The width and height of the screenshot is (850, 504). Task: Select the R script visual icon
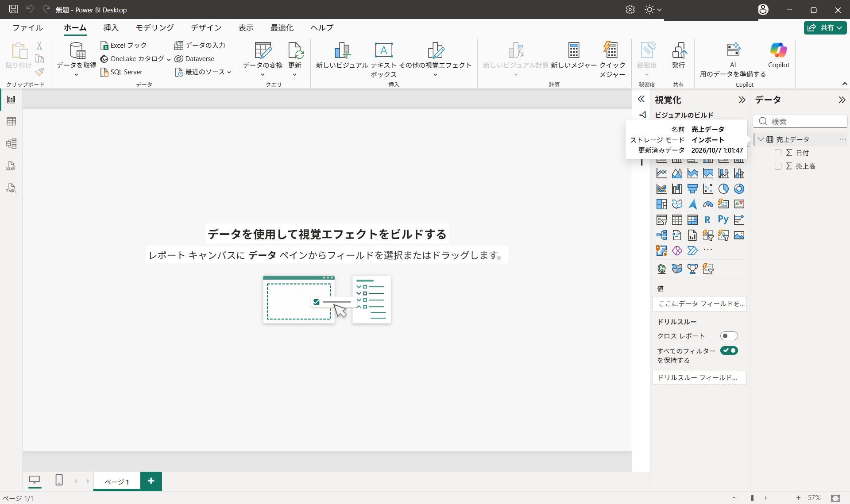point(707,219)
